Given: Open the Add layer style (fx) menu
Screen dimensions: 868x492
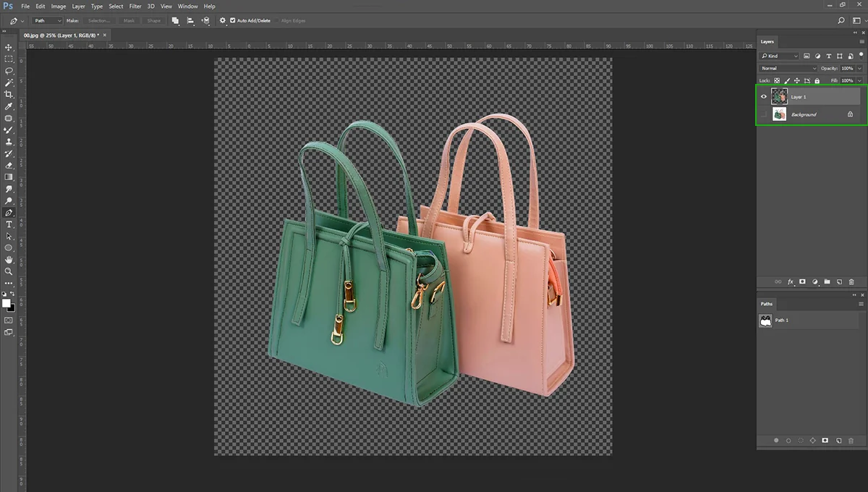Looking at the screenshot, I should pos(790,282).
